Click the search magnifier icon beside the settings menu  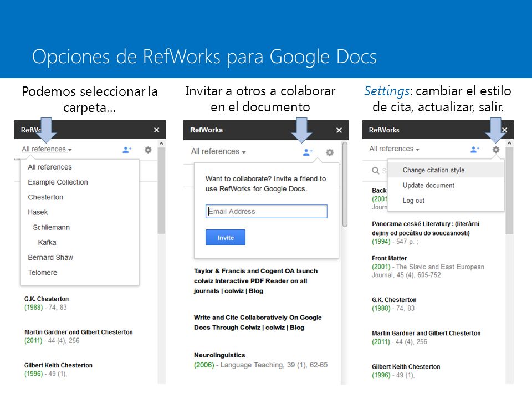(x=376, y=170)
